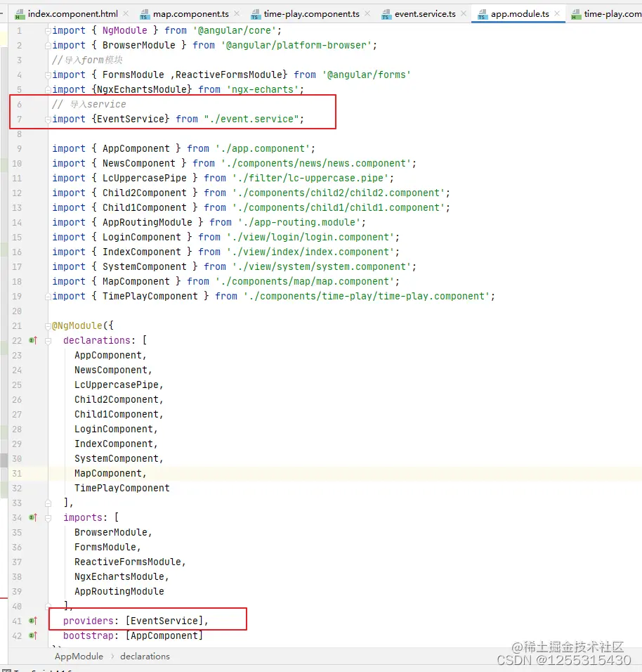Toggle the fold marker on line 19
This screenshot has width=642, height=672.
48,297
